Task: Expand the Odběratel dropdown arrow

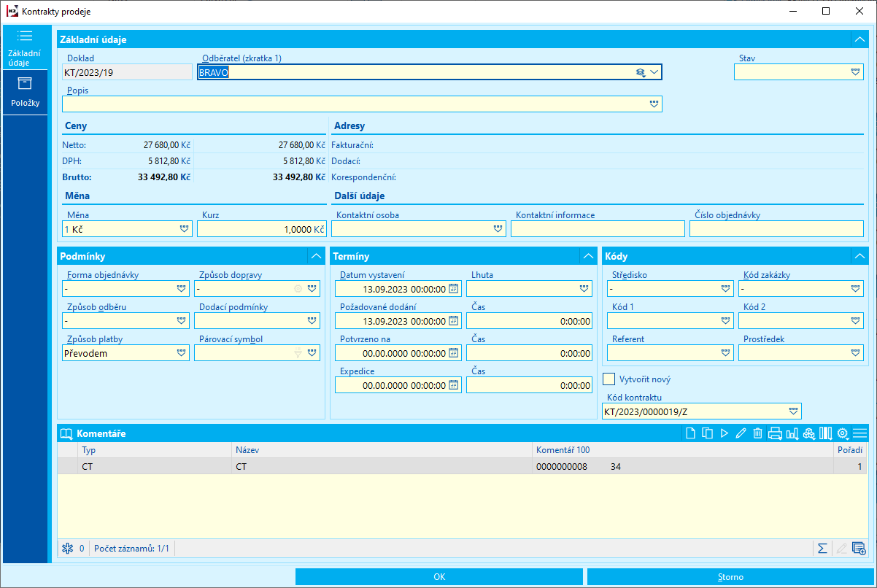Action: (654, 72)
